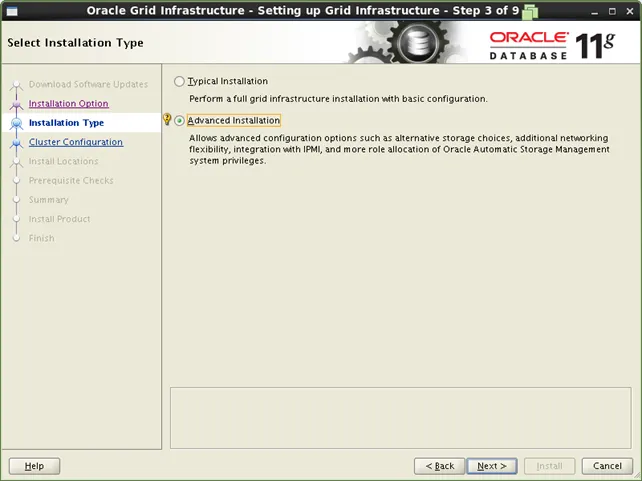
Task: Click the window menu icon in the title bar
Action: pyautogui.click(x=12, y=11)
